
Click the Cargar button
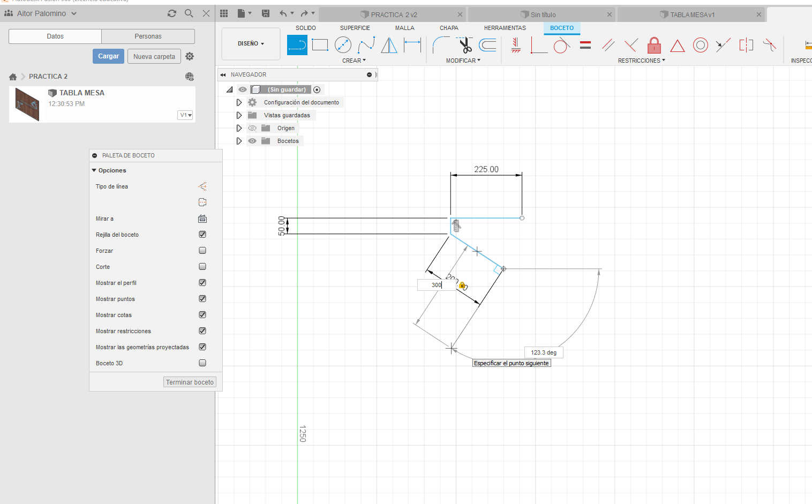tap(109, 56)
